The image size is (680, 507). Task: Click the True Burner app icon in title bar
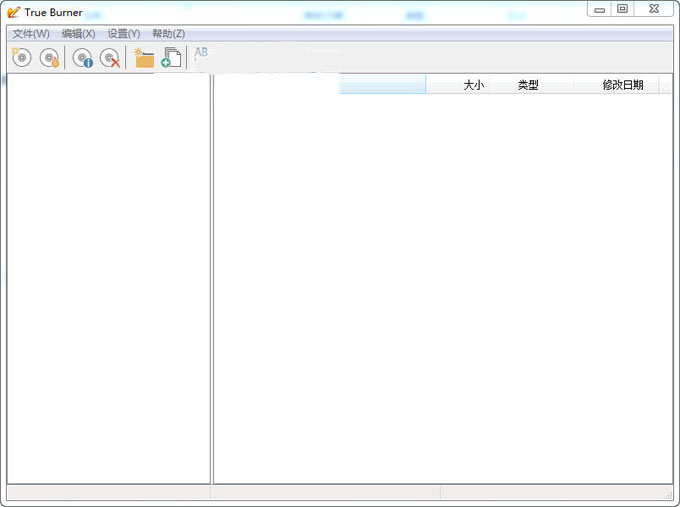point(13,12)
